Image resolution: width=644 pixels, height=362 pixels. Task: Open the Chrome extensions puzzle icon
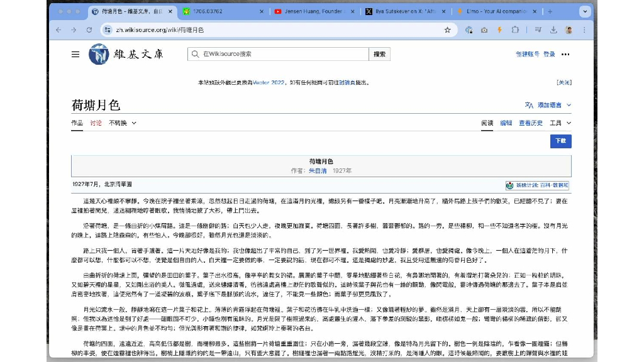pyautogui.click(x=516, y=30)
